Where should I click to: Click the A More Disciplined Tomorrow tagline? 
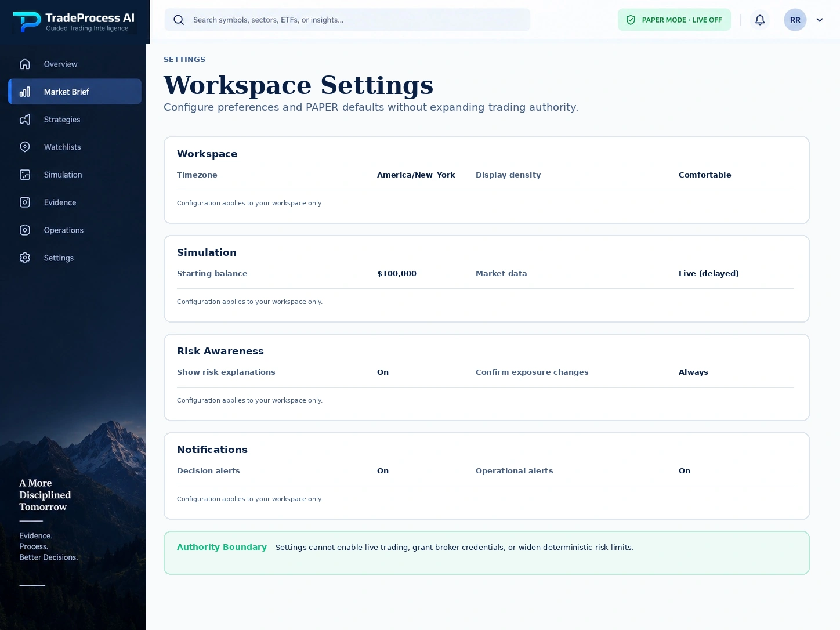click(45, 495)
